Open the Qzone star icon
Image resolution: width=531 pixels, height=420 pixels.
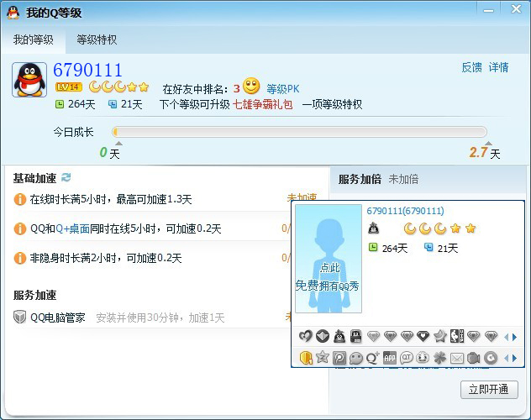pos(323,357)
